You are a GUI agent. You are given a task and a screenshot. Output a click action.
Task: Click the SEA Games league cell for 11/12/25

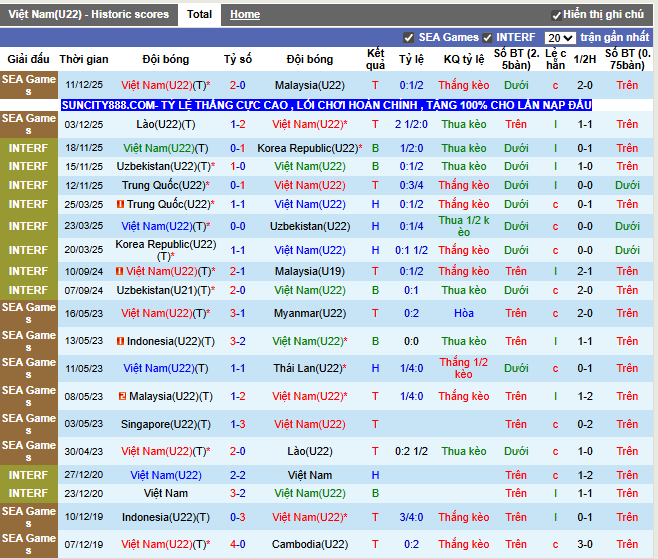point(29,85)
